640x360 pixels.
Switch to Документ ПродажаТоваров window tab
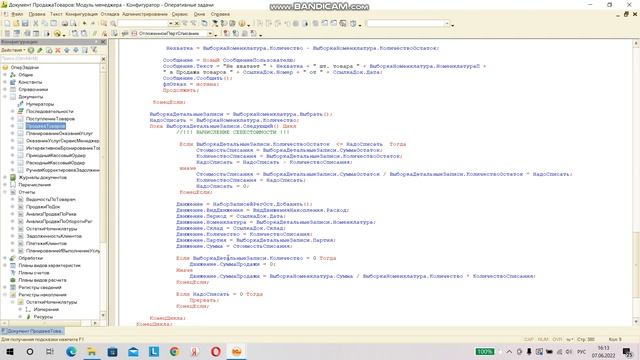(x=32, y=331)
